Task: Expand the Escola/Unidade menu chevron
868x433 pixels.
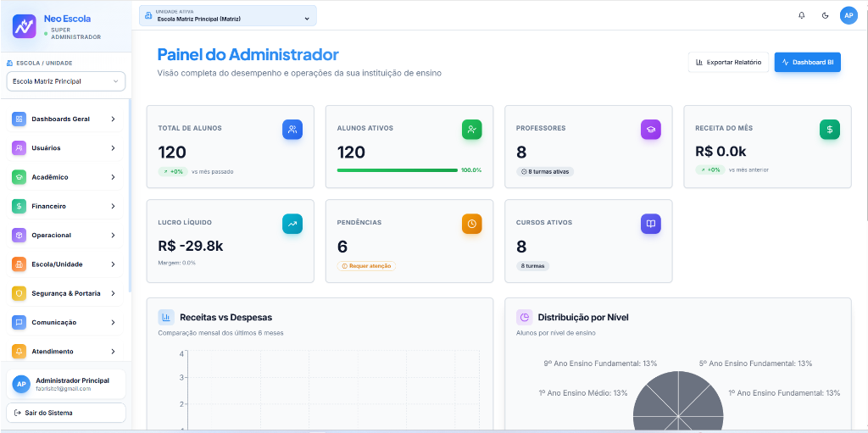Action: click(x=113, y=264)
